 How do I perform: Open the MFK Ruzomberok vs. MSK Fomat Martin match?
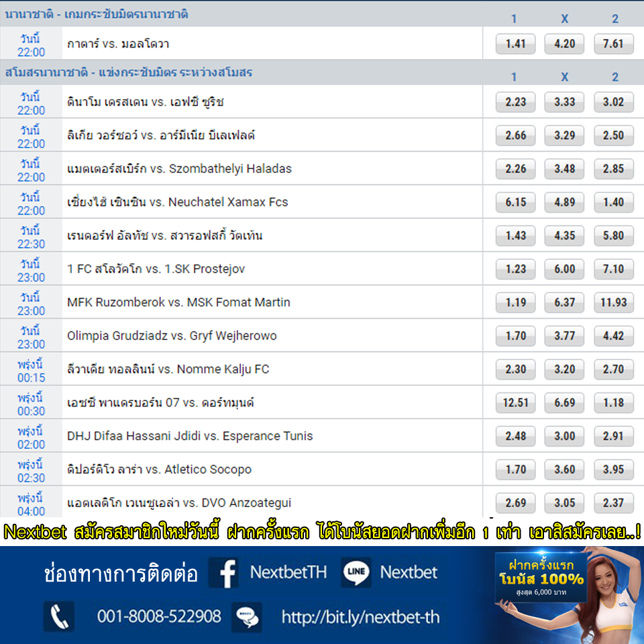[178, 303]
